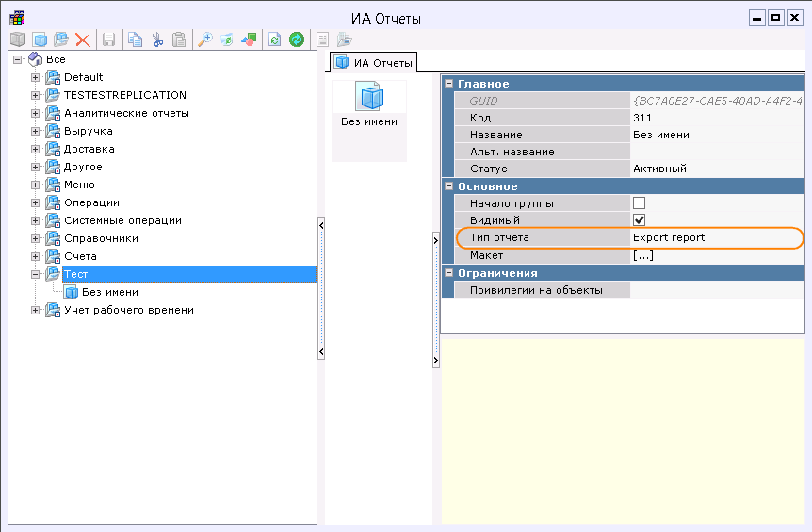Click the clipboard paste icon
The width and height of the screenshot is (812, 532).
click(x=179, y=40)
